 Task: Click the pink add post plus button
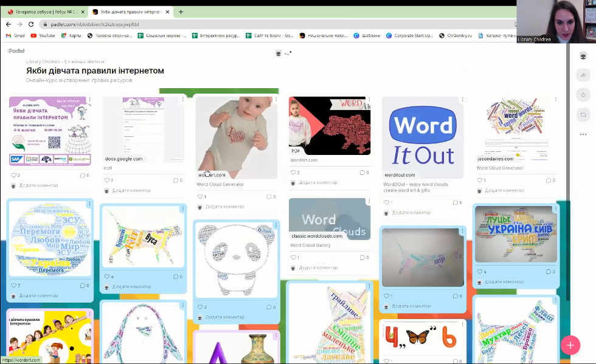[570, 345]
